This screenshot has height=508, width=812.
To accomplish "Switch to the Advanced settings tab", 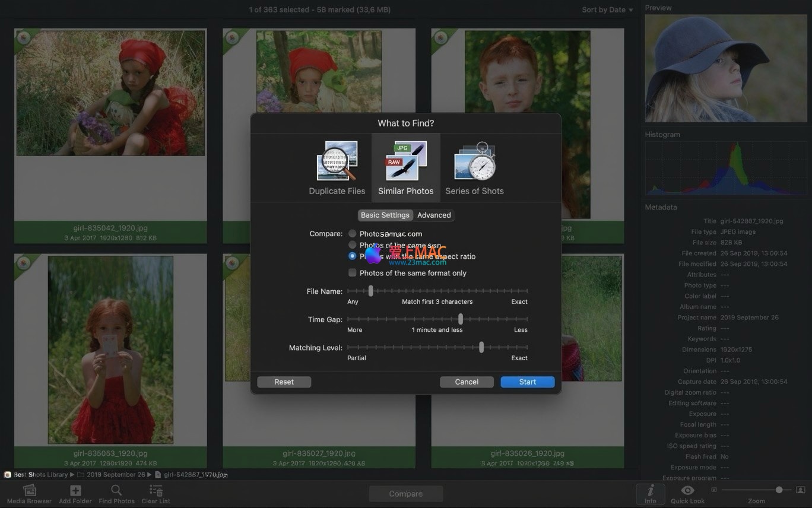I will coord(434,215).
